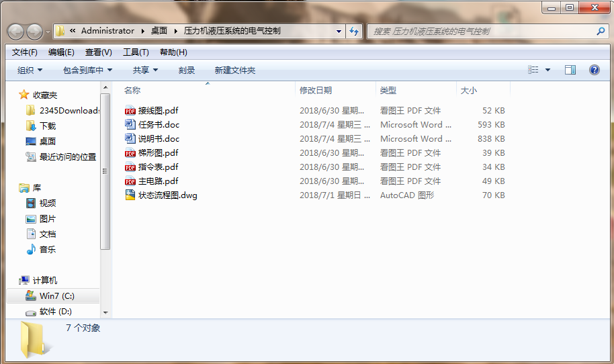Image resolution: width=614 pixels, height=364 pixels.
Task: Click the 接线图.pdf file icon
Action: click(130, 110)
